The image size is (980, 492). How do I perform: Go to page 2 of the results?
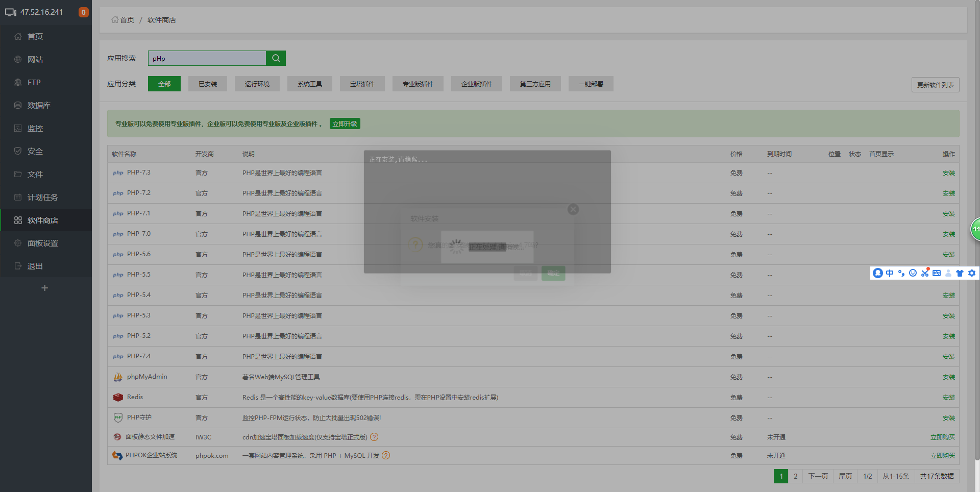[x=795, y=476]
